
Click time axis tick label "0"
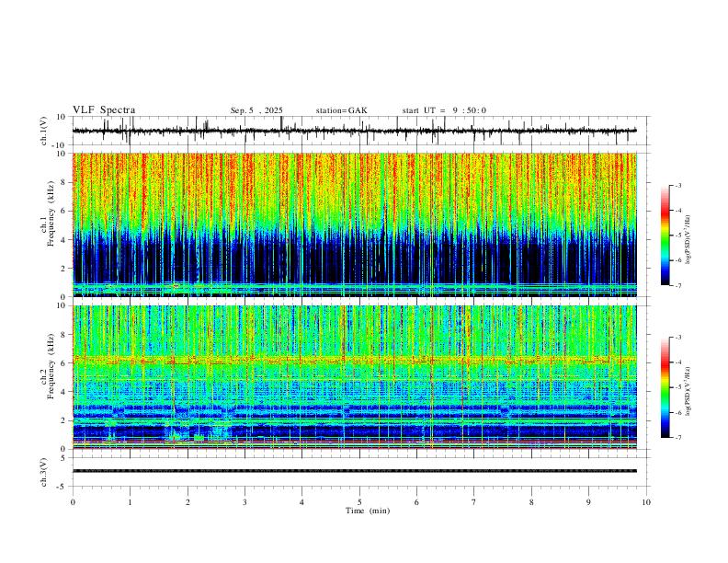[x=73, y=502]
